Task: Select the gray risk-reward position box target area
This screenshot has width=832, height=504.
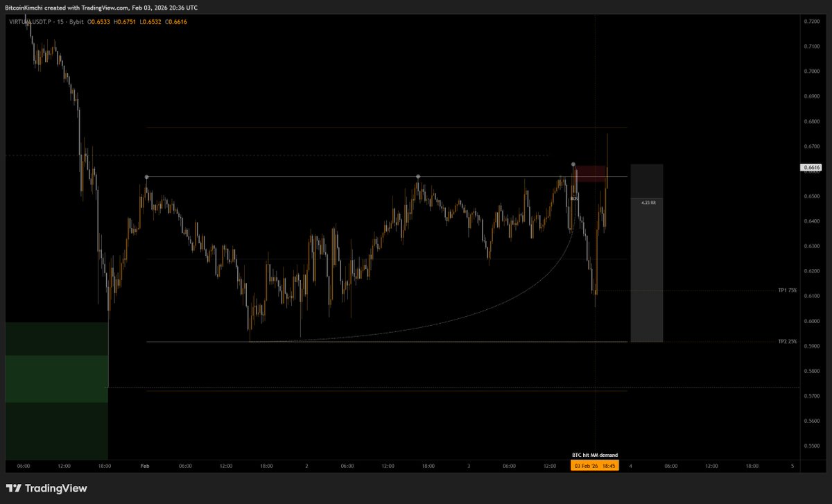Action: point(647,270)
